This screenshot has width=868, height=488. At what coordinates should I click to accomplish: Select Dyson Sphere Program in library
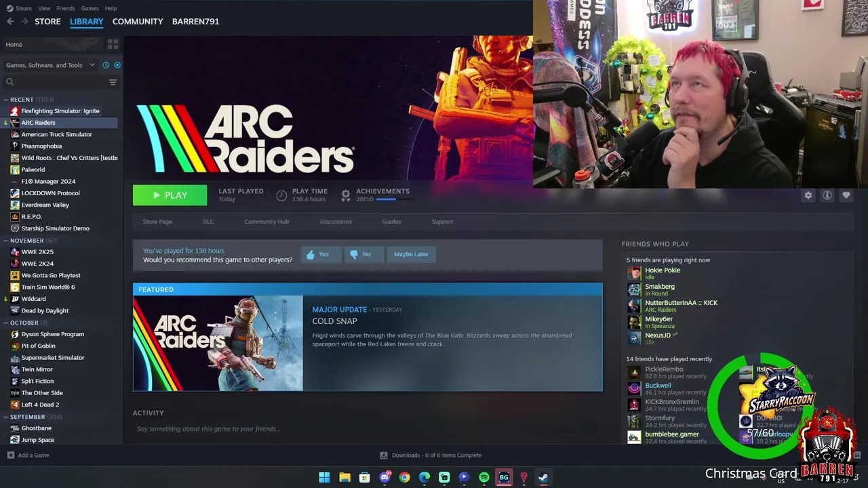click(x=53, y=334)
